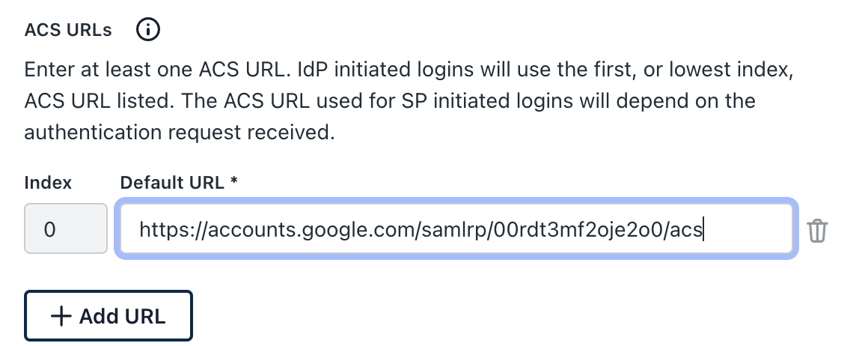The width and height of the screenshot is (868, 346).
Task: Click the Index field showing 0
Action: (66, 229)
